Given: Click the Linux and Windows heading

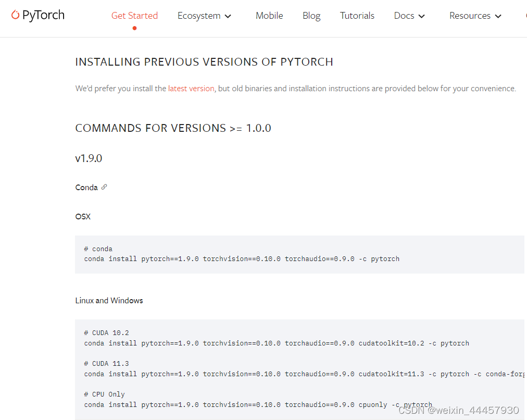Looking at the screenshot, I should tap(109, 301).
